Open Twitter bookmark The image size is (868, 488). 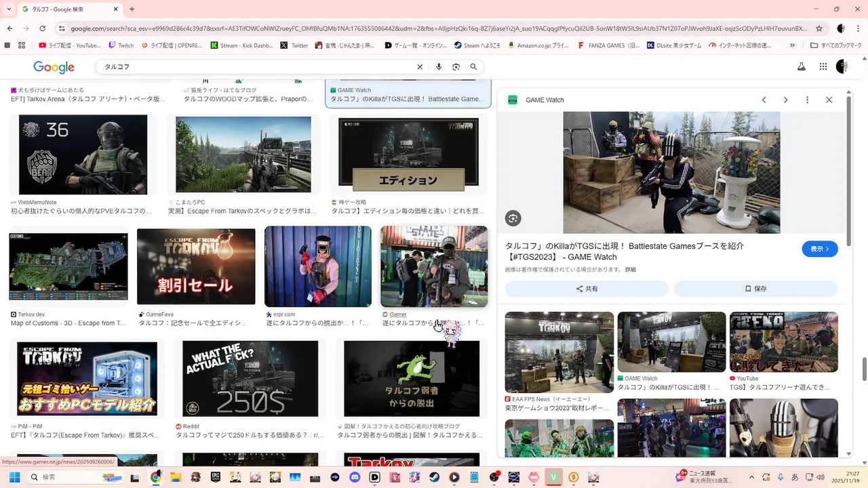294,45
